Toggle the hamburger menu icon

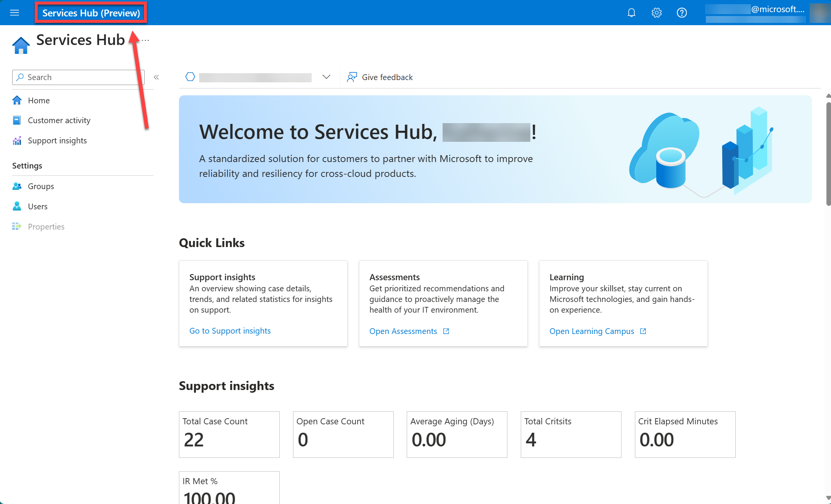(14, 13)
